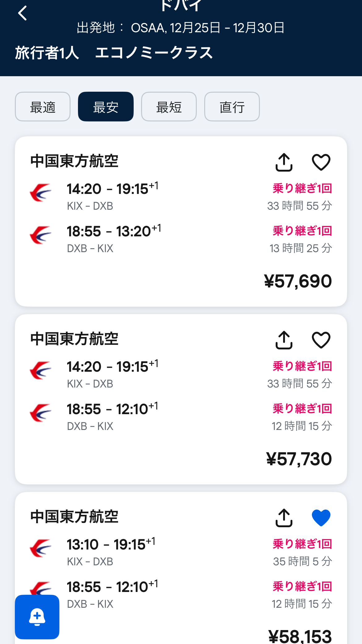The height and width of the screenshot is (644, 362).
Task: Tap the China Eastern logo beside 13:10 departure
Action: 41,548
